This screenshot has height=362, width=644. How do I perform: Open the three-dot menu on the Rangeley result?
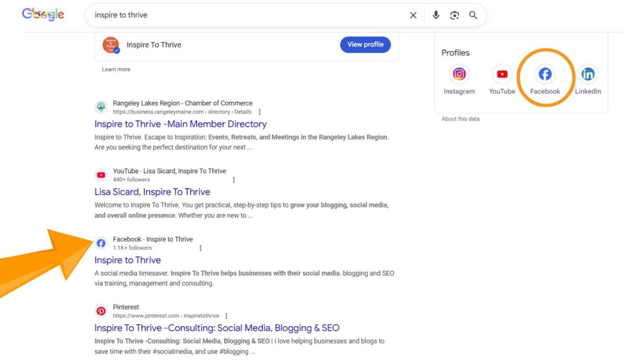click(x=260, y=112)
